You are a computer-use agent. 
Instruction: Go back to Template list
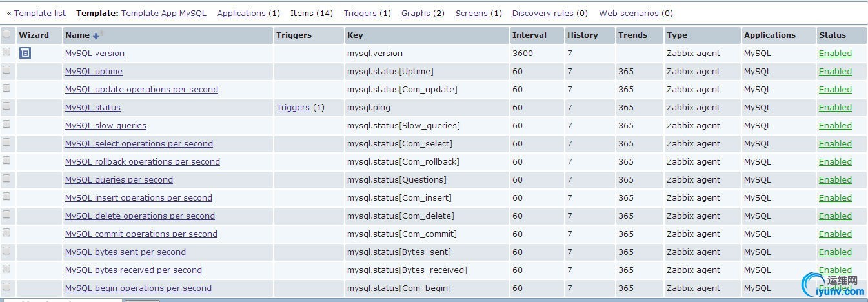(x=40, y=13)
